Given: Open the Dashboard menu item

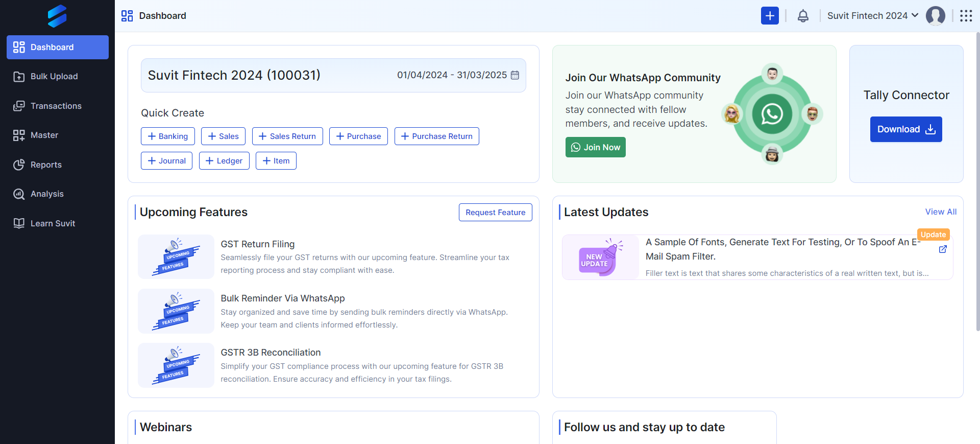Looking at the screenshot, I should pos(58,47).
